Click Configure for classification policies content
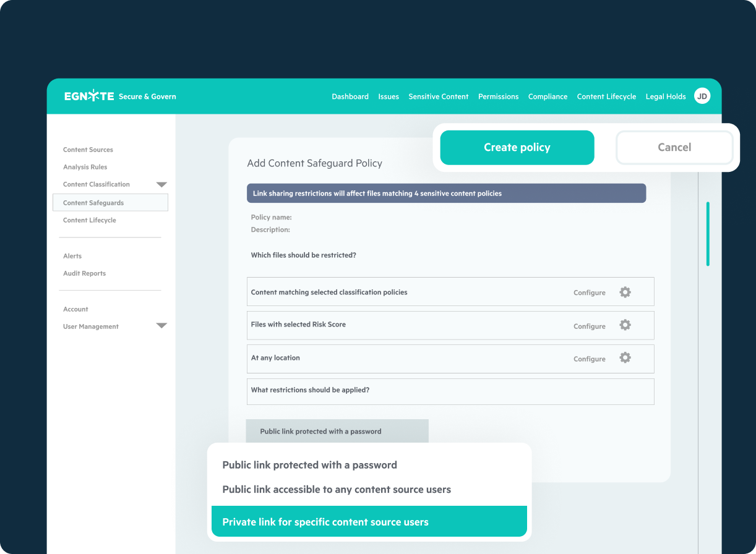This screenshot has width=756, height=554. coord(589,293)
